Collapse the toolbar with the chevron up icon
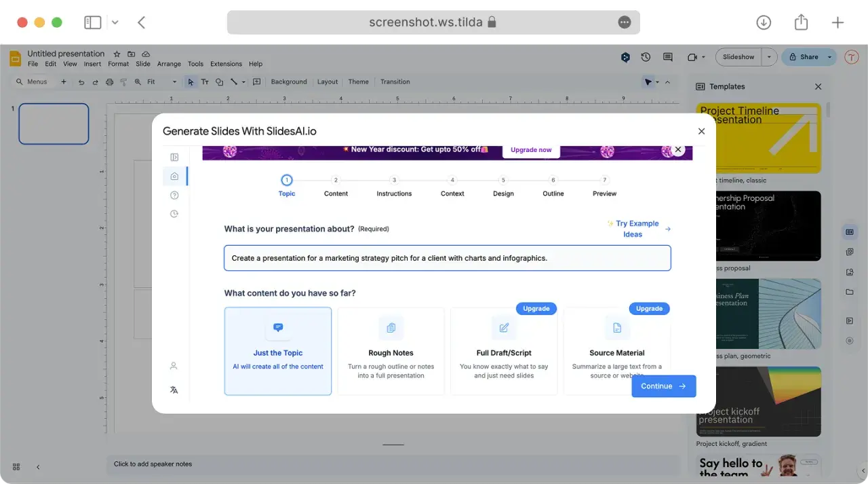Viewport: 868px width, 484px height. [x=667, y=82]
